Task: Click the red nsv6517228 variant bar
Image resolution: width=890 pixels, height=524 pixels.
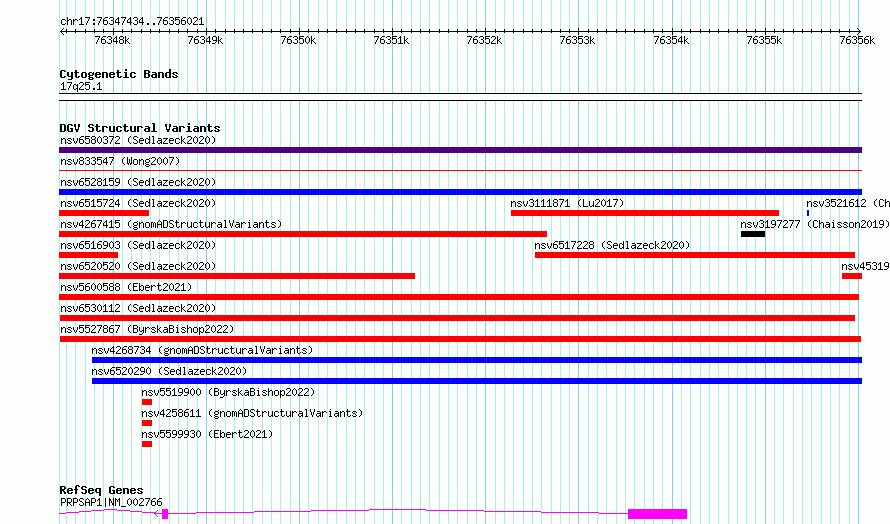Action: [695, 255]
